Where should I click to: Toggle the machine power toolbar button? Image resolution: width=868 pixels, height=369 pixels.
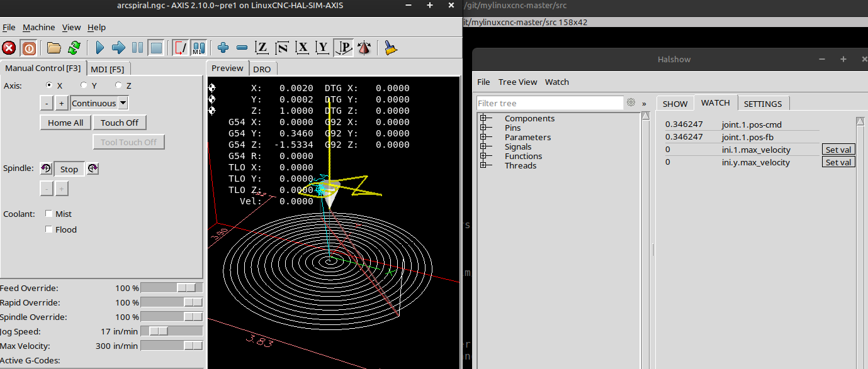pos(29,48)
